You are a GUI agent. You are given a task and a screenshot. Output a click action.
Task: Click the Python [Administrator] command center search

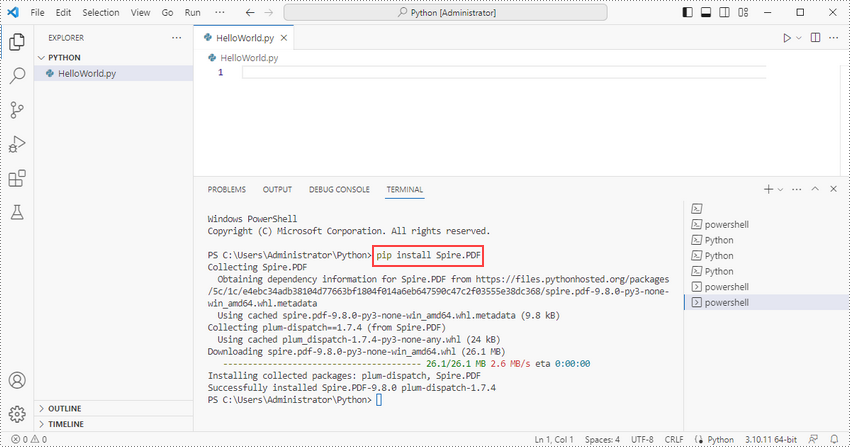[446, 12]
